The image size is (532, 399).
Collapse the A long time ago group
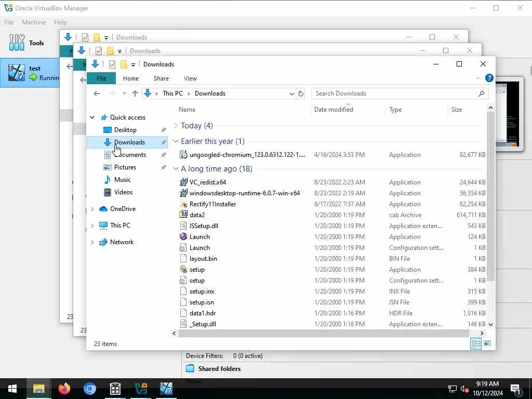click(176, 169)
